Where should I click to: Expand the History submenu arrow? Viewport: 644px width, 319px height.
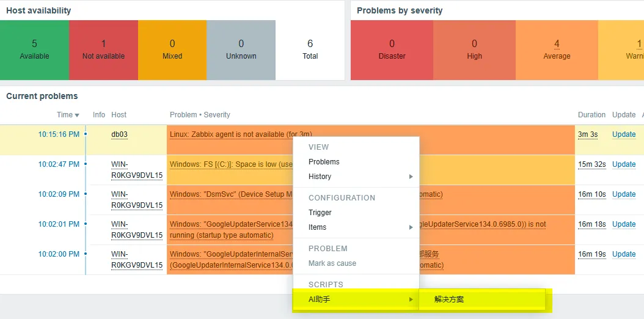[411, 177]
